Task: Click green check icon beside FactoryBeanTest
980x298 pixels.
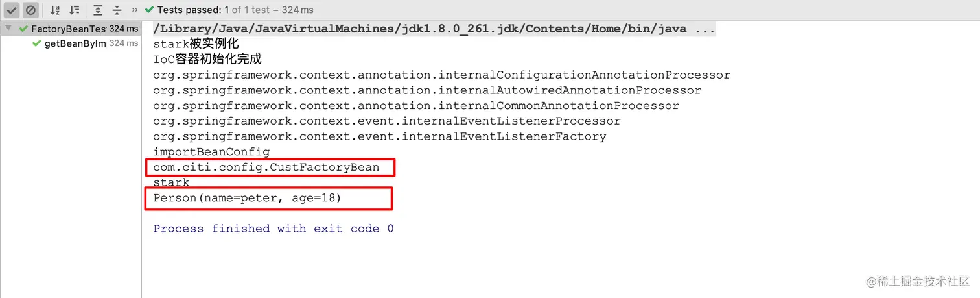Action: (x=23, y=29)
